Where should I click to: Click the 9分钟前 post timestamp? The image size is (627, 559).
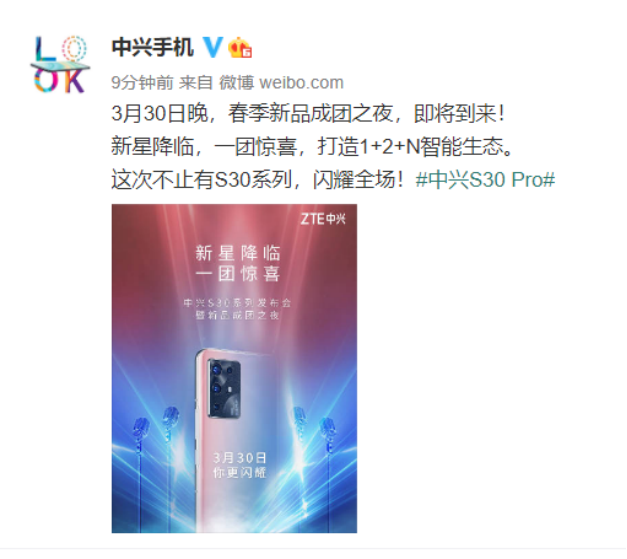click(142, 83)
